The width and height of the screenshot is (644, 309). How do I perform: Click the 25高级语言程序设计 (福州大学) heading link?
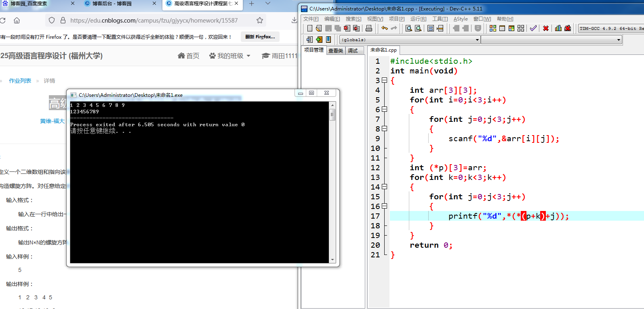coord(51,56)
